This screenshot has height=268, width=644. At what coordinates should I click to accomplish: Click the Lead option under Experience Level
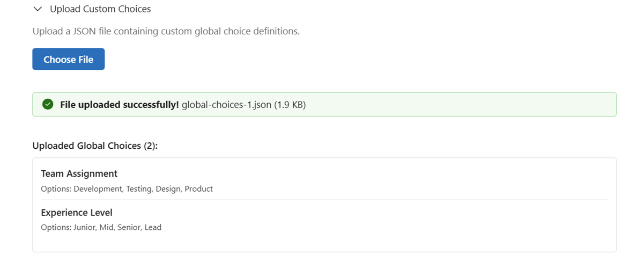click(x=153, y=227)
